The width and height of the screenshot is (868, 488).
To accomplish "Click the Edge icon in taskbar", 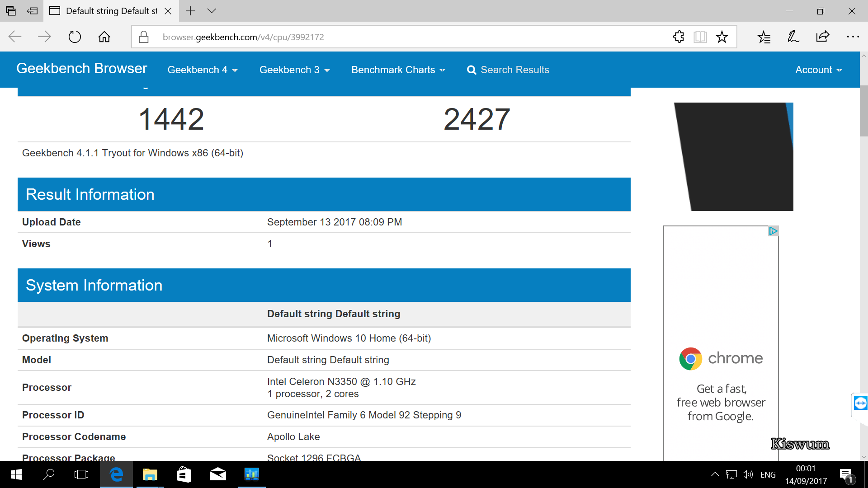I will [116, 474].
